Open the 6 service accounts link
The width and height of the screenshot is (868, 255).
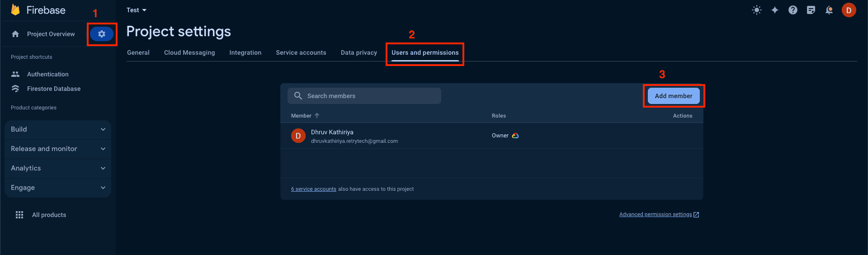click(x=314, y=189)
